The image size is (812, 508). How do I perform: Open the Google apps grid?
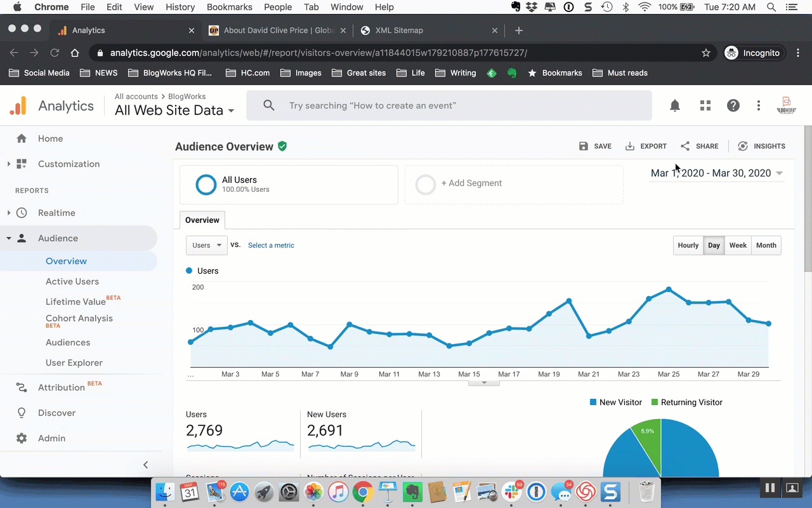pyautogui.click(x=705, y=105)
